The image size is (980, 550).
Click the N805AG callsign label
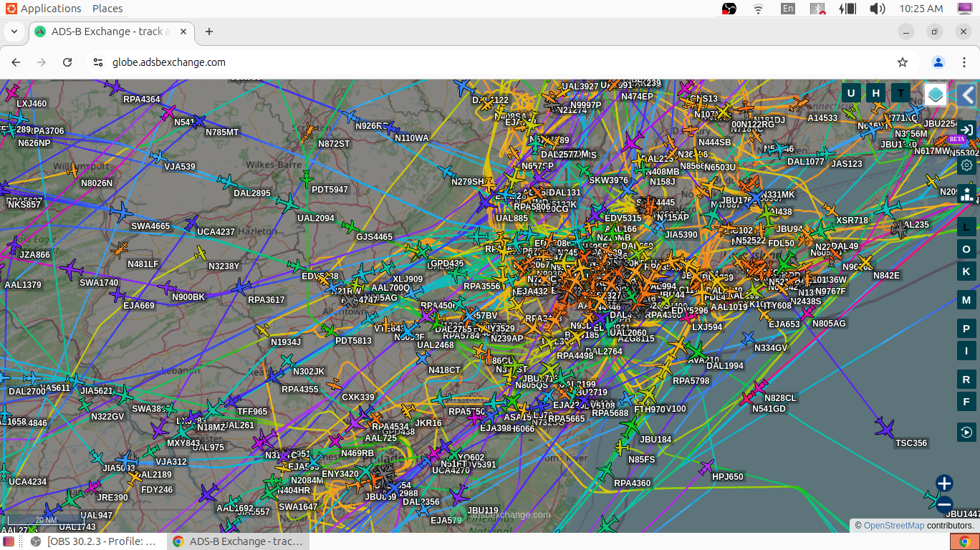829,324
